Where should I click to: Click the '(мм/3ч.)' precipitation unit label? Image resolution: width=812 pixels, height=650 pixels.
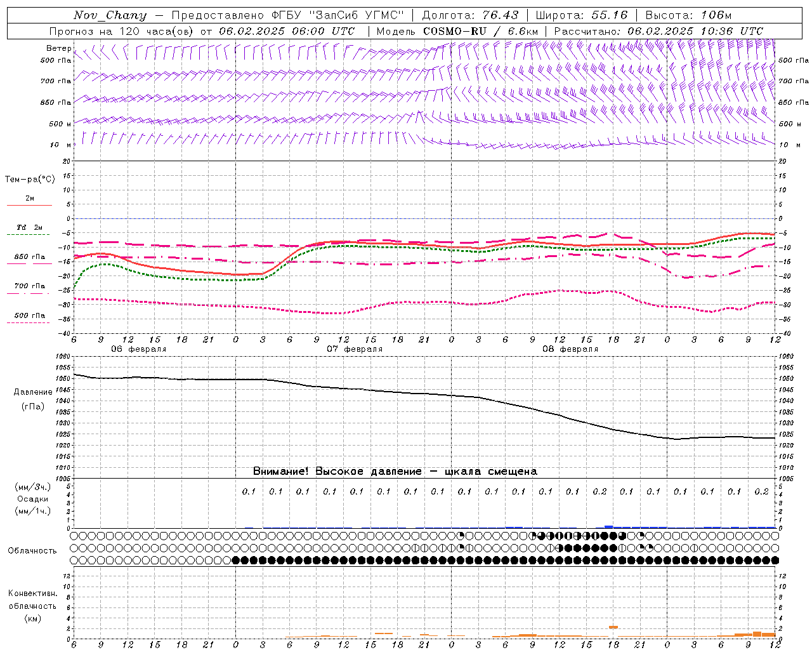click(x=33, y=487)
